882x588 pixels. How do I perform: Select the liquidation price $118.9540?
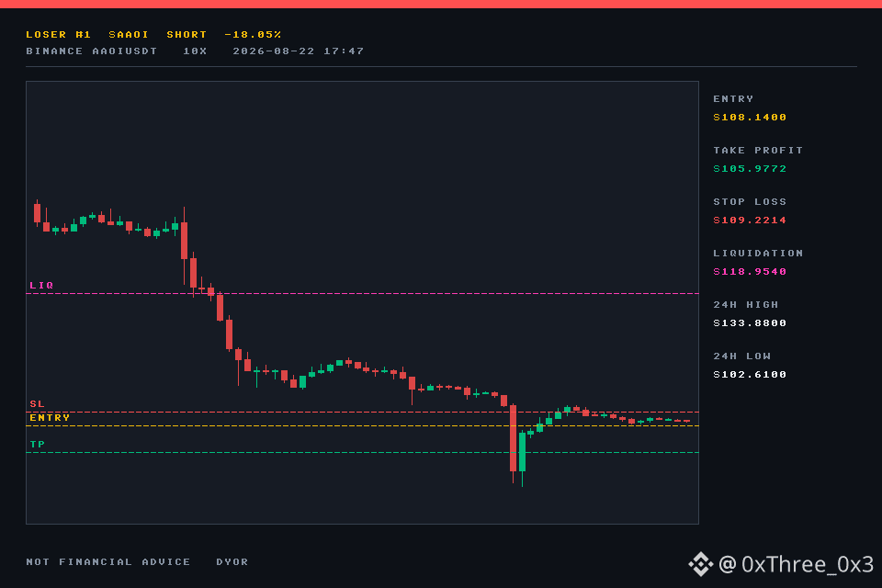pos(750,272)
